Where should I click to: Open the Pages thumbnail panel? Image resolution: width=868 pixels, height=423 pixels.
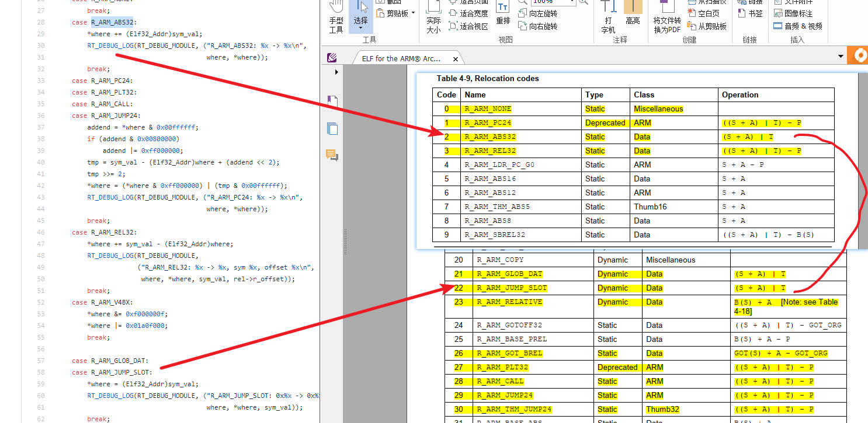coord(332,128)
